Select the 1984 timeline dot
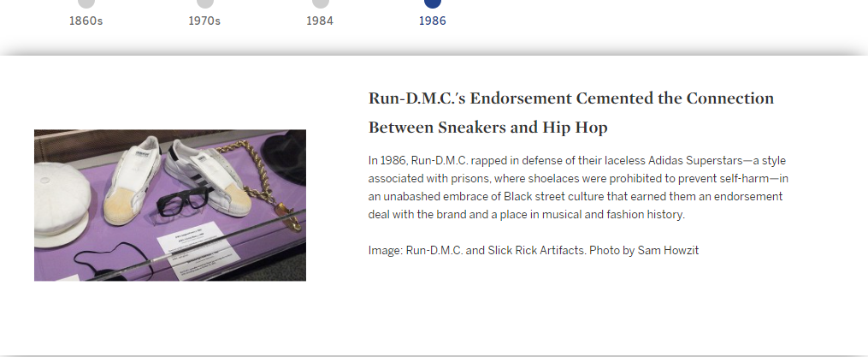Screen dimensions: 868x357 click(320, 3)
